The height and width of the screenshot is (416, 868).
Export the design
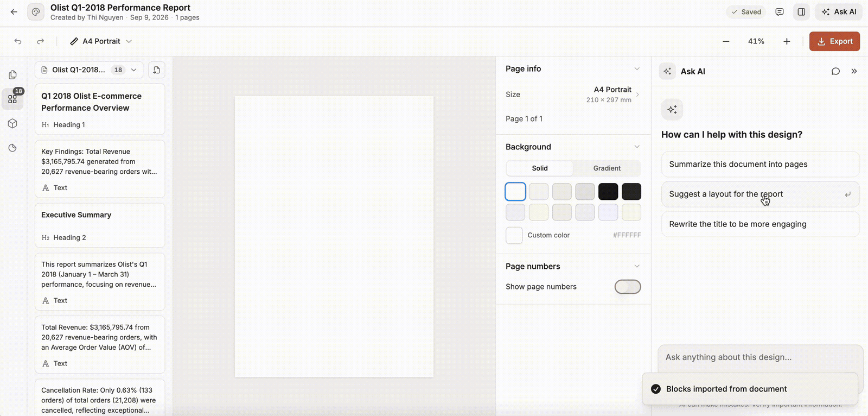coord(834,41)
